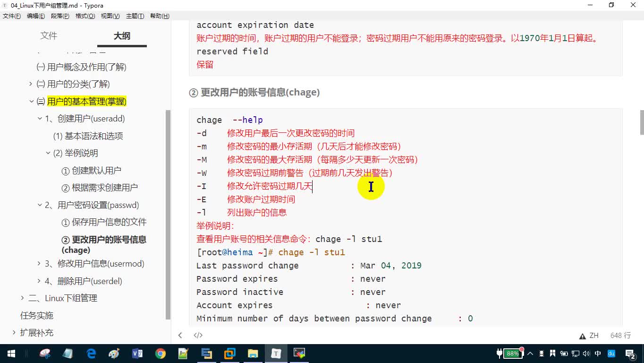
Task: Show hidden tray icons arrow
Action: pyautogui.click(x=530, y=354)
